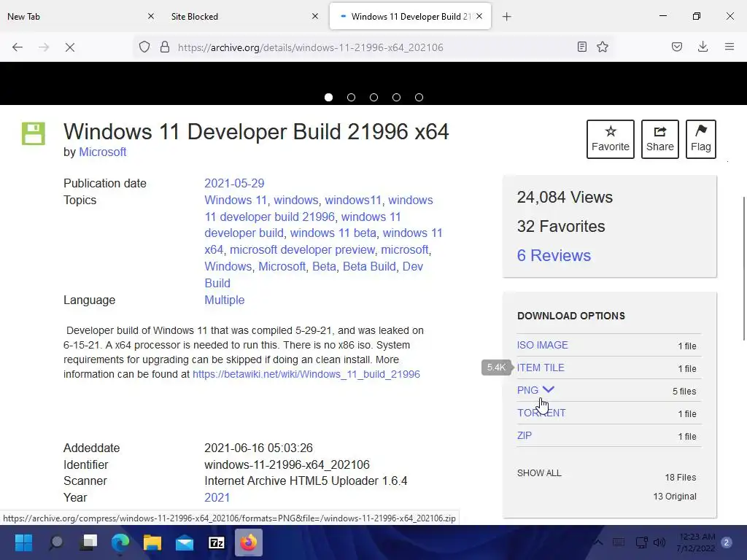Screen dimensions: 747x560
Task: Open the Multiple language link
Action: [225, 300]
